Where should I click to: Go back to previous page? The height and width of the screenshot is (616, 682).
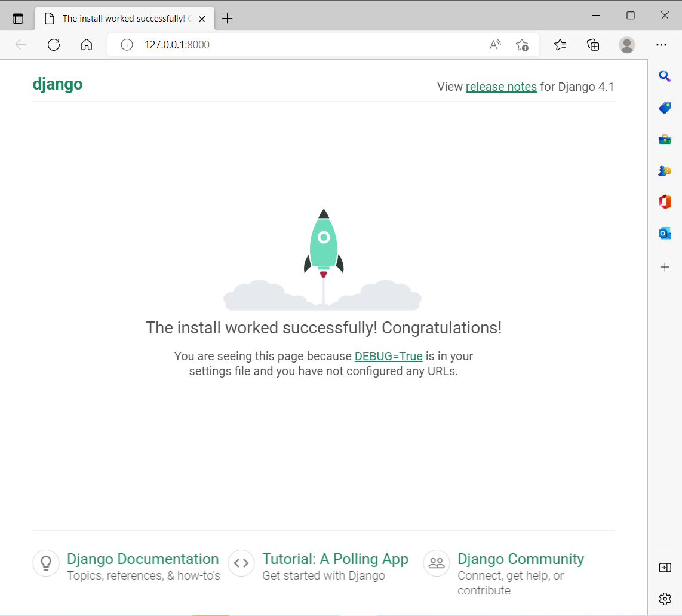[x=21, y=44]
